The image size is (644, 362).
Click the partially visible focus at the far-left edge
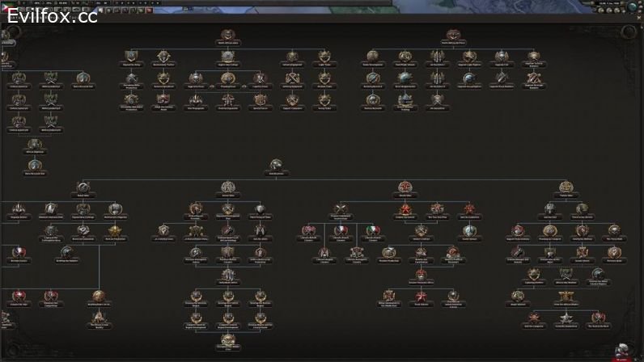click(x=4, y=58)
